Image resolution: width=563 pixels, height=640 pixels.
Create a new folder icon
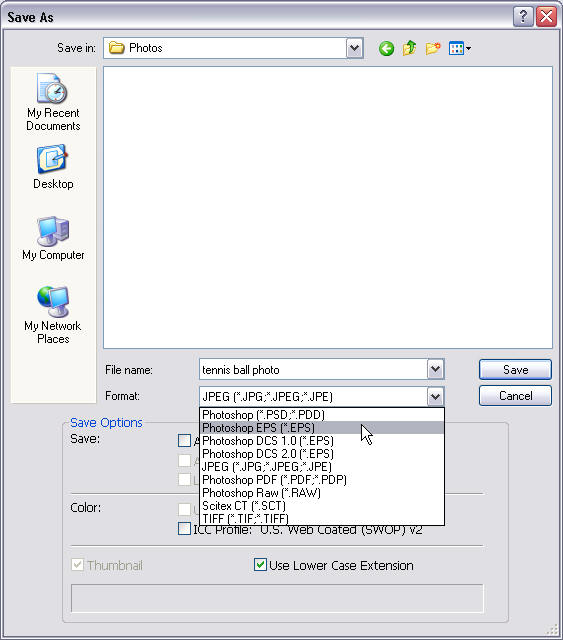pyautogui.click(x=433, y=48)
